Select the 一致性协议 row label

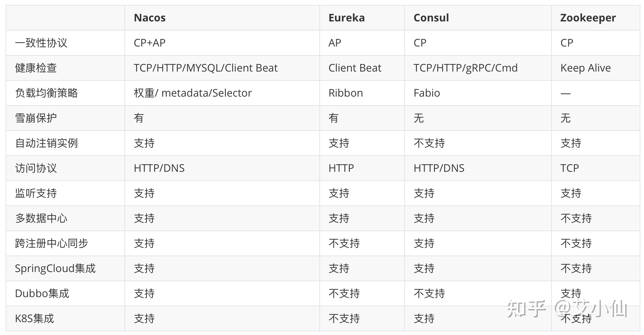click(41, 43)
